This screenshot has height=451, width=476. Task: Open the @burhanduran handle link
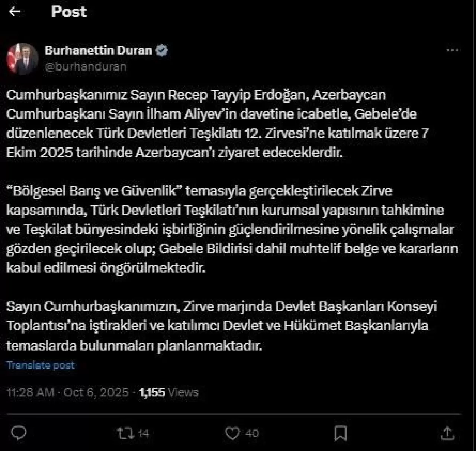coord(86,67)
